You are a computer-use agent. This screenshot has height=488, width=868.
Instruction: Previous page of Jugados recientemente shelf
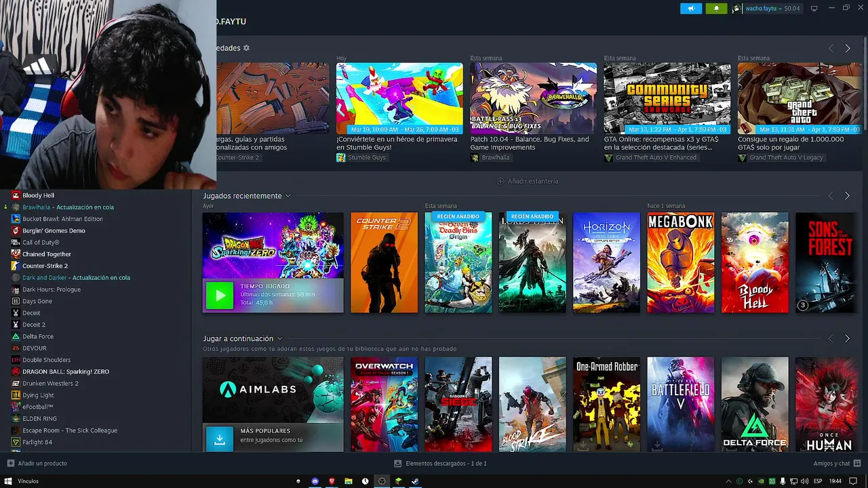(x=831, y=196)
